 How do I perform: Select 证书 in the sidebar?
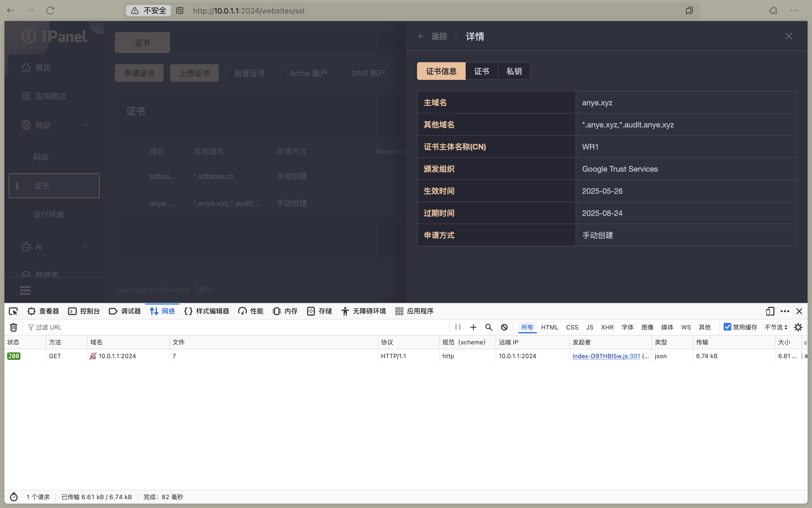(x=54, y=186)
